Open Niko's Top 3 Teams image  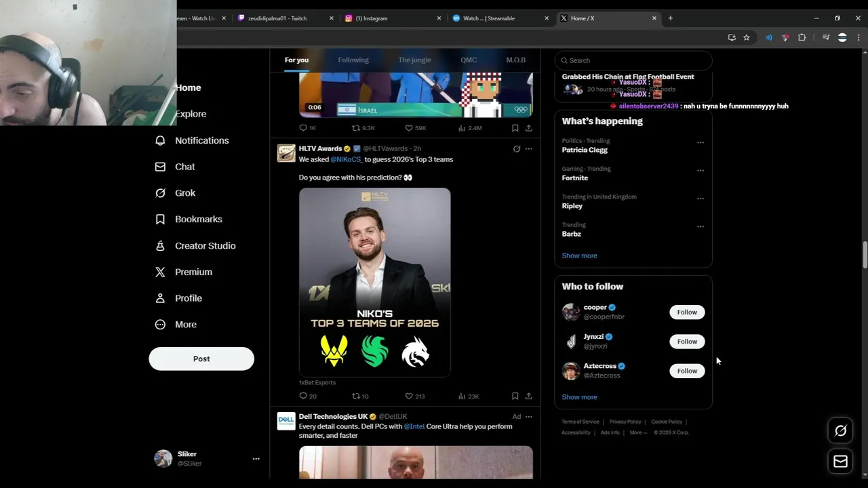[x=375, y=282]
